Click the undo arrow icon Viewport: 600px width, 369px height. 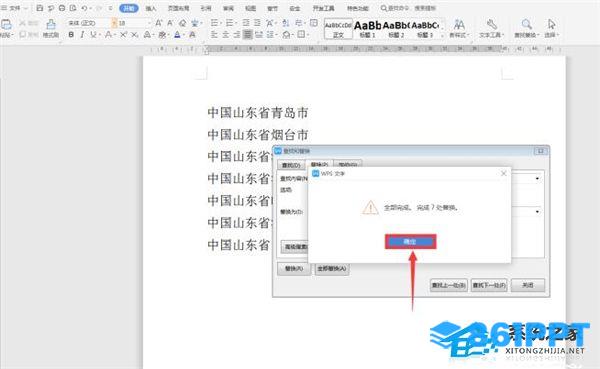tap(84, 8)
